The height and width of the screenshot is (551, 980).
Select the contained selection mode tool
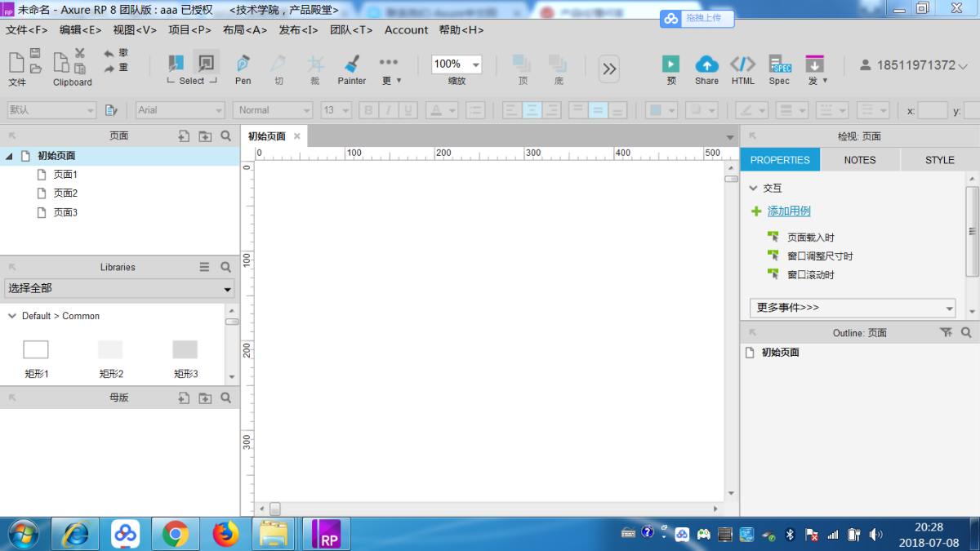(x=206, y=63)
